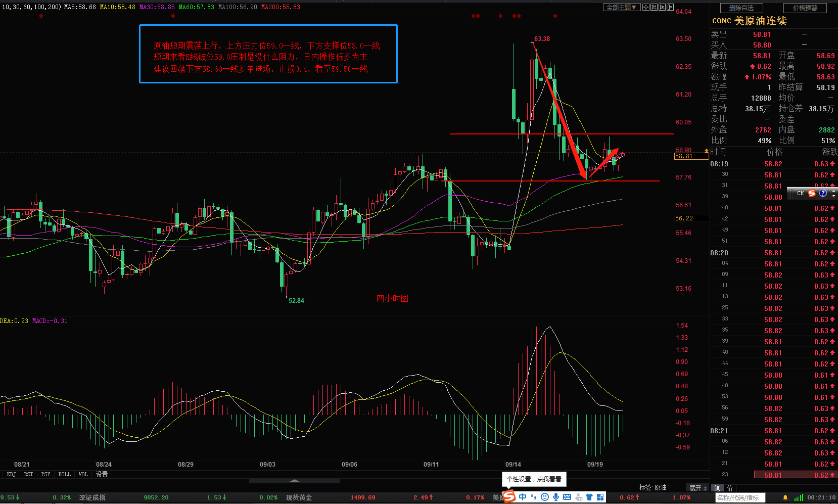The height and width of the screenshot is (504, 838).
Task: Click the small CH language indicator
Action: pos(800,193)
